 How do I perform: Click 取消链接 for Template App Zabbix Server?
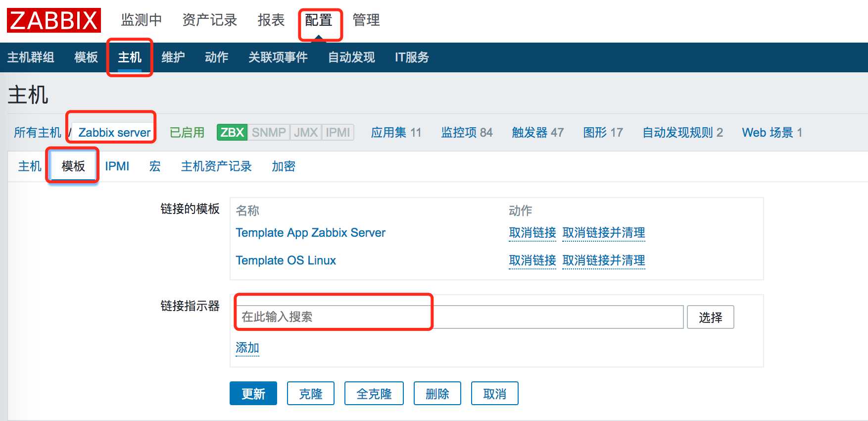(x=532, y=233)
